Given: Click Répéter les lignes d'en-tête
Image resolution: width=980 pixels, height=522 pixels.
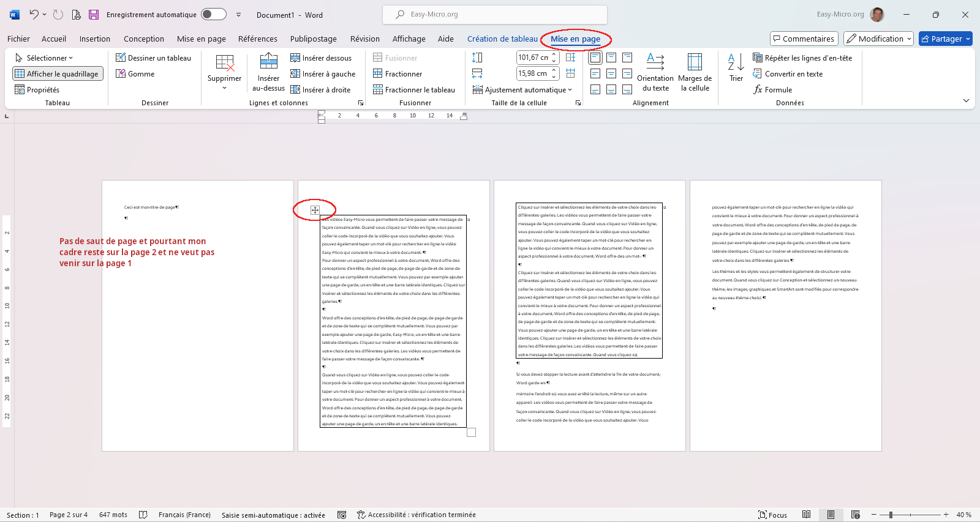Looking at the screenshot, I should click(x=802, y=58).
